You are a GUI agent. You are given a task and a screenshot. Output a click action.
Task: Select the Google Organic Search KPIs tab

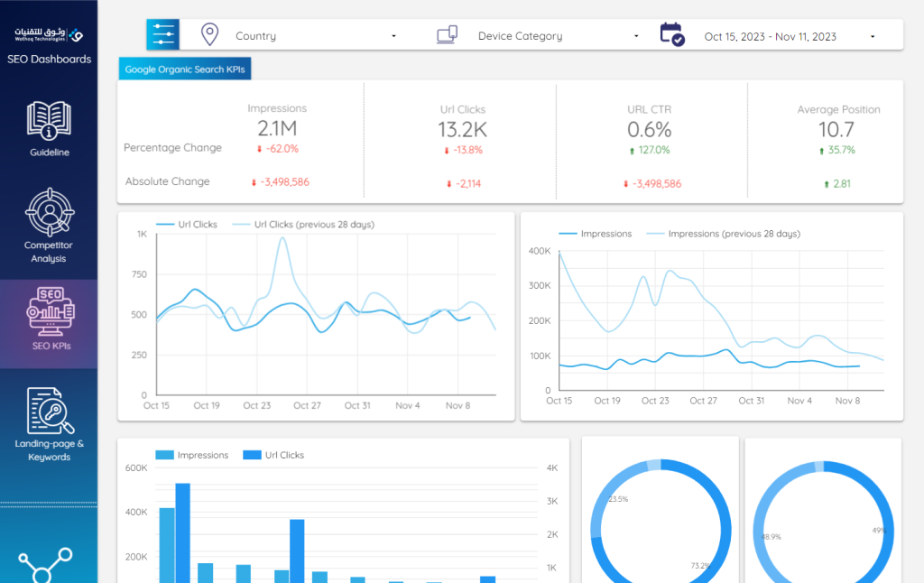click(184, 68)
